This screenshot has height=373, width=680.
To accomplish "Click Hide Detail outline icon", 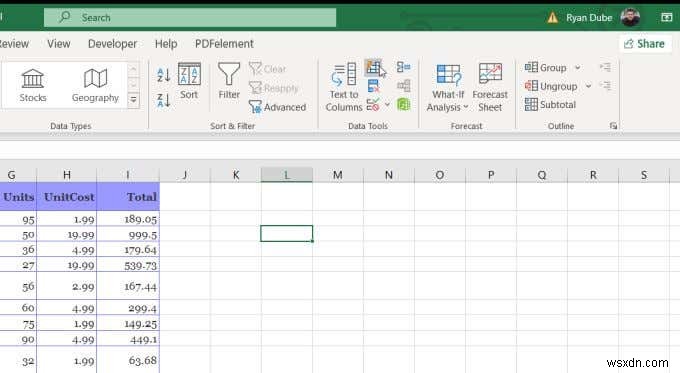I will pos(605,86).
